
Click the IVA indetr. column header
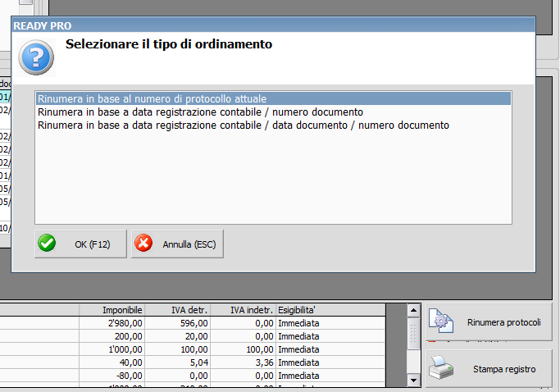(244, 310)
